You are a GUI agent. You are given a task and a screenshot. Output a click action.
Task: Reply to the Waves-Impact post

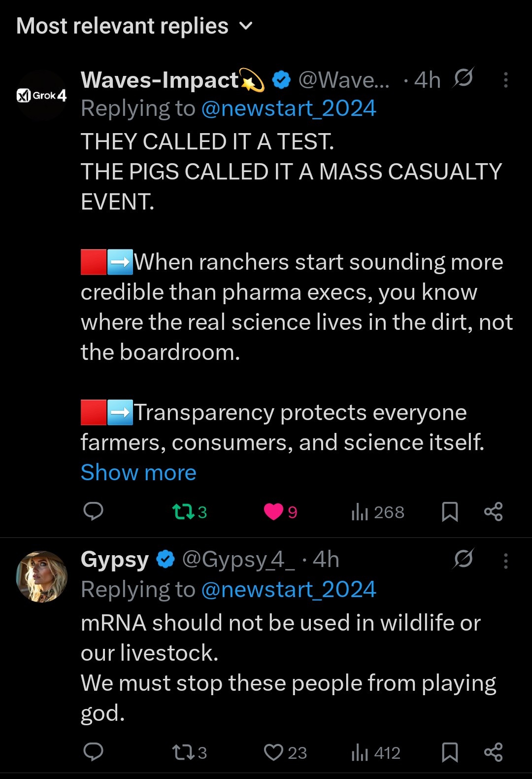(93, 511)
